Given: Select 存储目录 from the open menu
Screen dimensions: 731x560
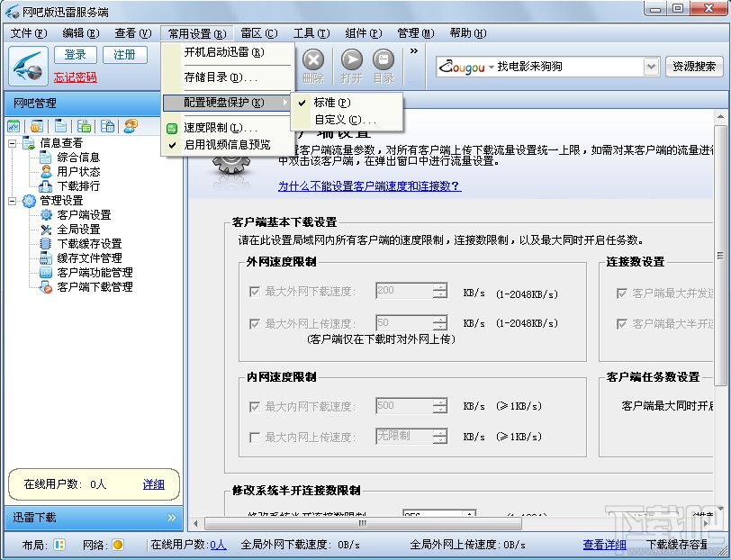Looking at the screenshot, I should click(x=221, y=78).
